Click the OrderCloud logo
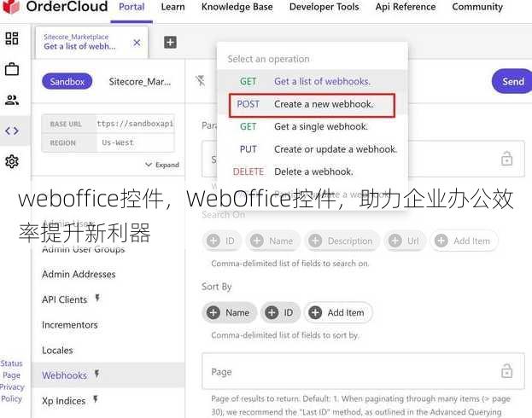 [56, 7]
